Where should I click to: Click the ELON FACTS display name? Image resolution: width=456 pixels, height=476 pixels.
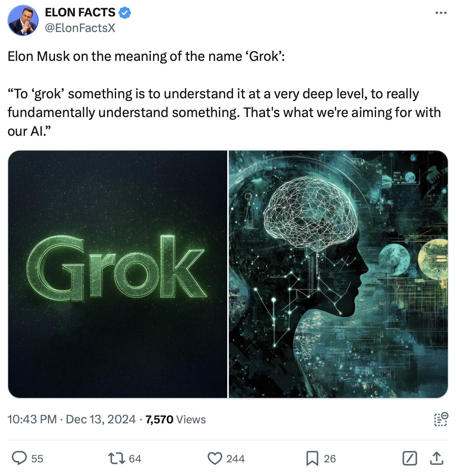click(x=80, y=13)
